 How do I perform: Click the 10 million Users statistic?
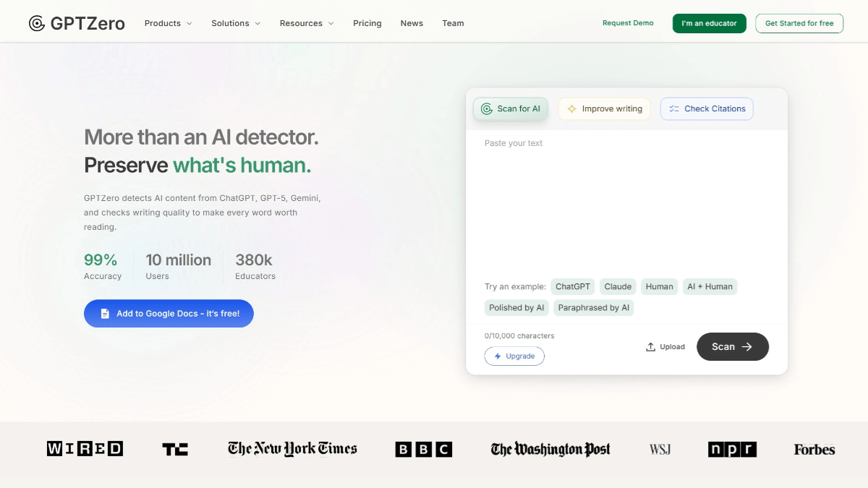coord(179,266)
